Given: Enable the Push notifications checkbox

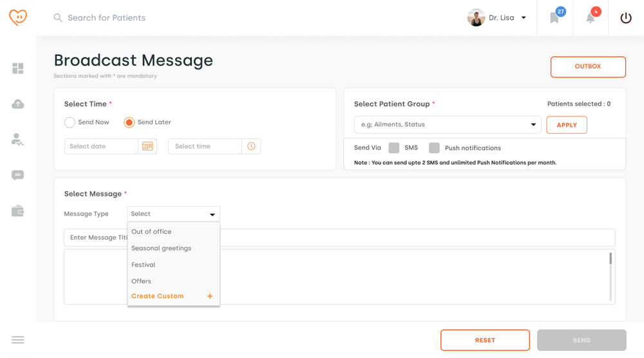Looking at the screenshot, I should click(x=435, y=148).
